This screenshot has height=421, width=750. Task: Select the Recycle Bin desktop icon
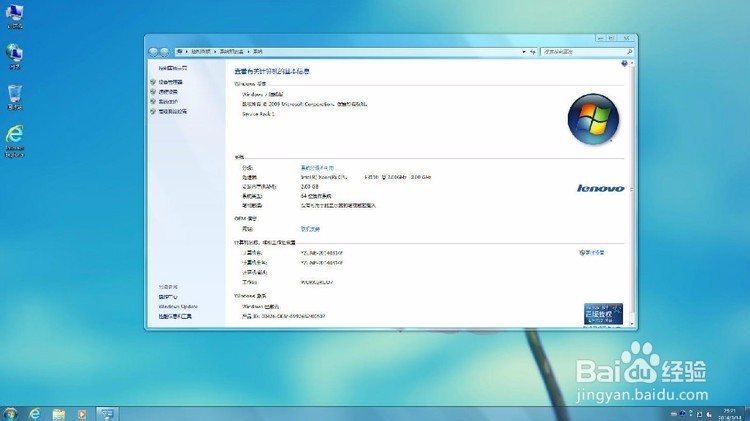point(15,98)
